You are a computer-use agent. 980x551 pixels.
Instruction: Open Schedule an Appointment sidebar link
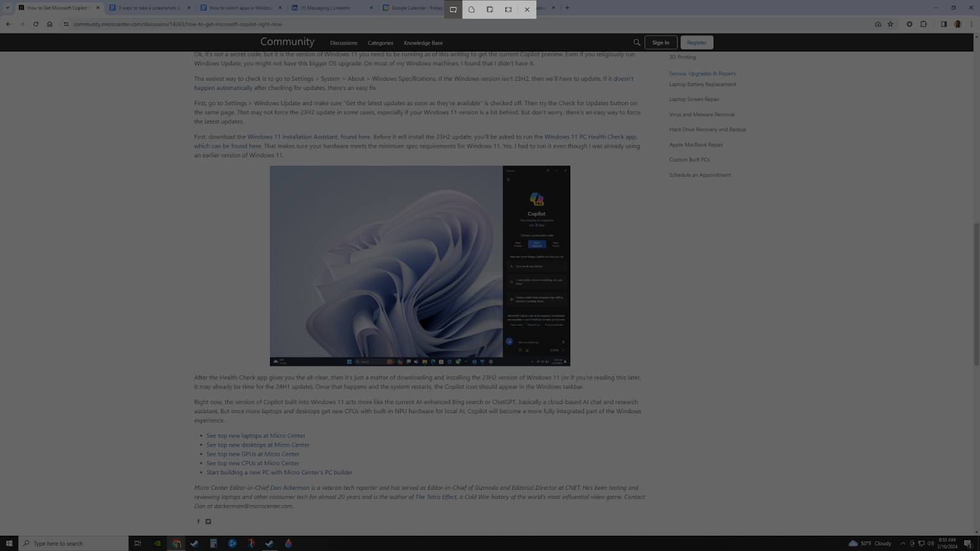click(699, 175)
